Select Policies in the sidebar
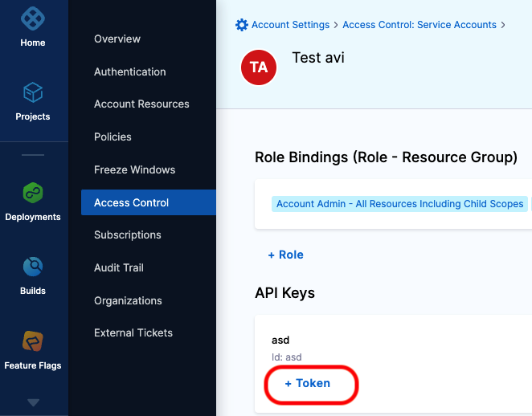This screenshot has width=532, height=416. (x=113, y=137)
